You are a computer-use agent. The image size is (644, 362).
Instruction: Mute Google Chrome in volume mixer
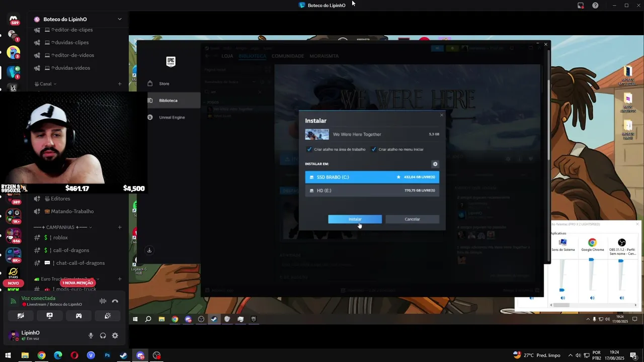click(592, 298)
